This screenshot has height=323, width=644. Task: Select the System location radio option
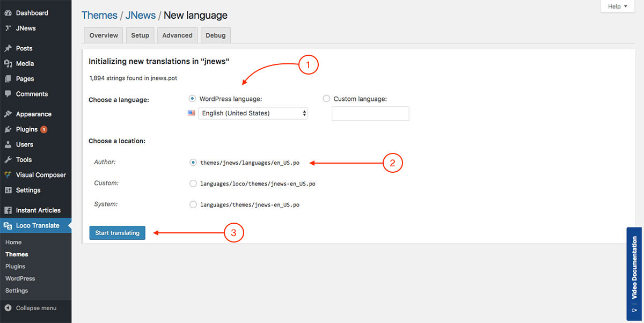pyautogui.click(x=193, y=204)
